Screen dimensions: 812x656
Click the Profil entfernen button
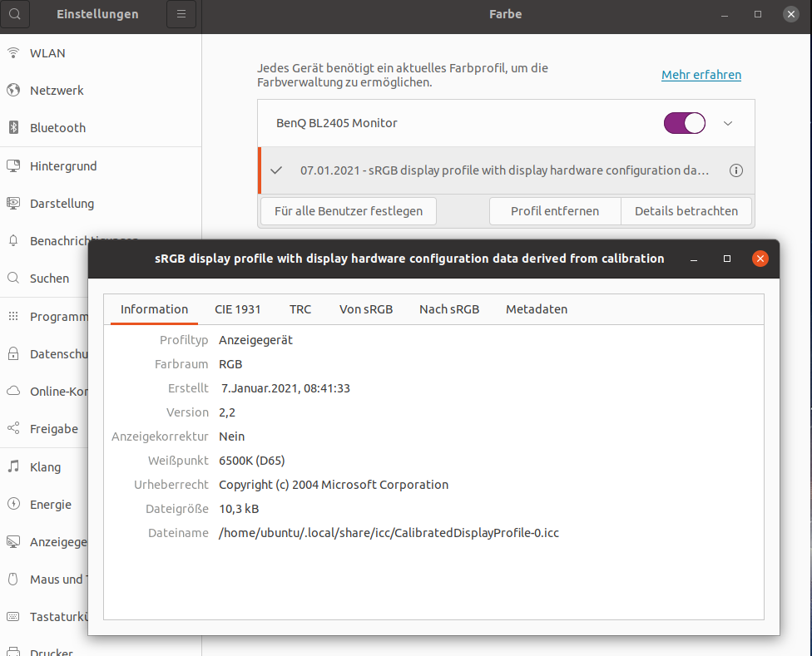point(555,211)
